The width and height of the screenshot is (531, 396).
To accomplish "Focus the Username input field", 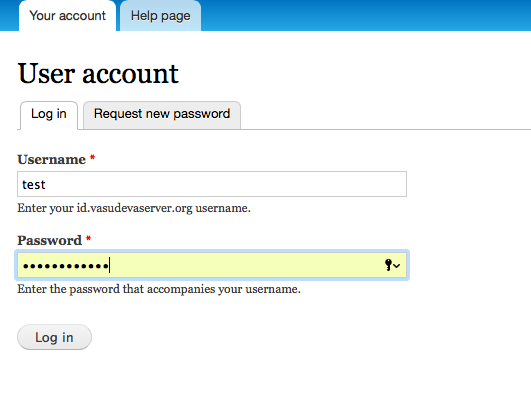I will [x=212, y=184].
